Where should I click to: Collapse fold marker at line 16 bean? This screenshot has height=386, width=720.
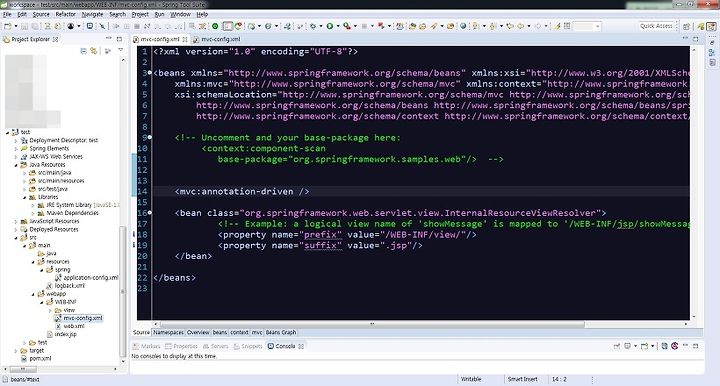coord(150,213)
